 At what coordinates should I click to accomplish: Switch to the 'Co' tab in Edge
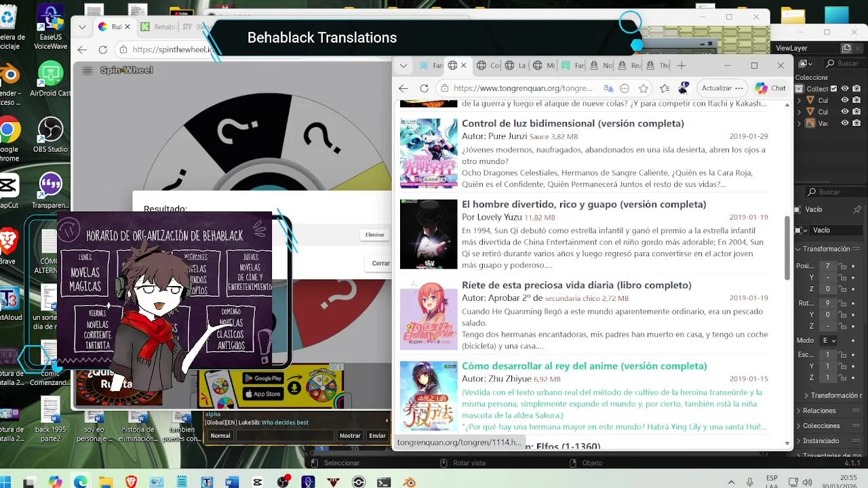click(488, 66)
